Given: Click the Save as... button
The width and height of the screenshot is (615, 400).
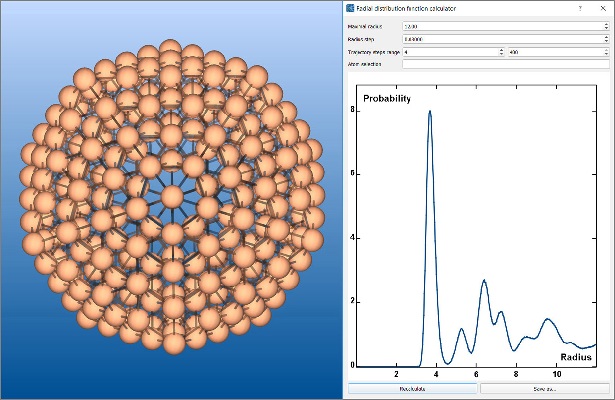Looking at the screenshot, I should point(544,388).
